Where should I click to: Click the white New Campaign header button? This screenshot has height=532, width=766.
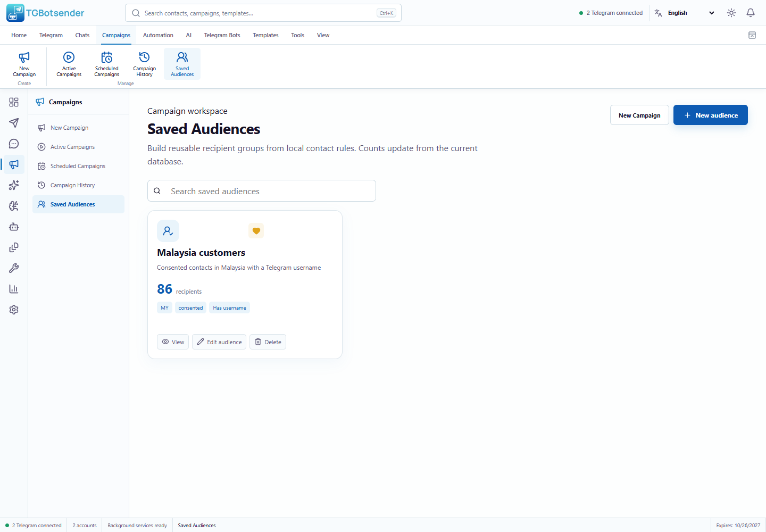tap(639, 115)
